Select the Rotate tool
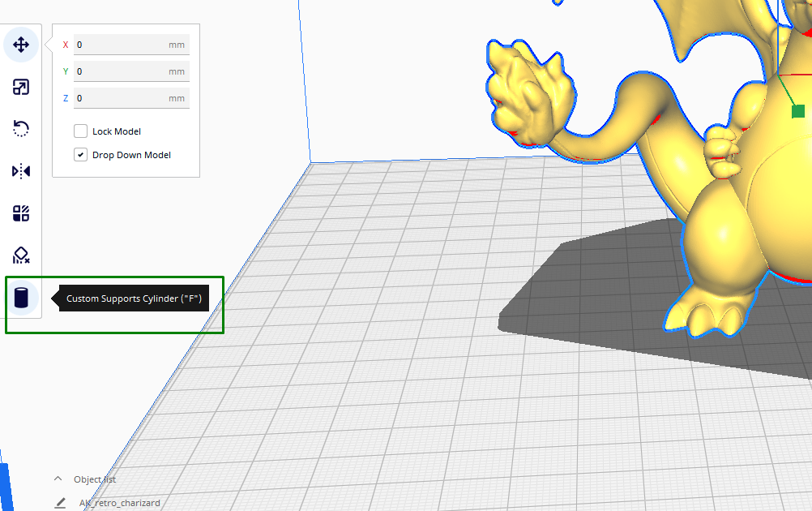Image resolution: width=812 pixels, height=511 pixels. click(21, 128)
